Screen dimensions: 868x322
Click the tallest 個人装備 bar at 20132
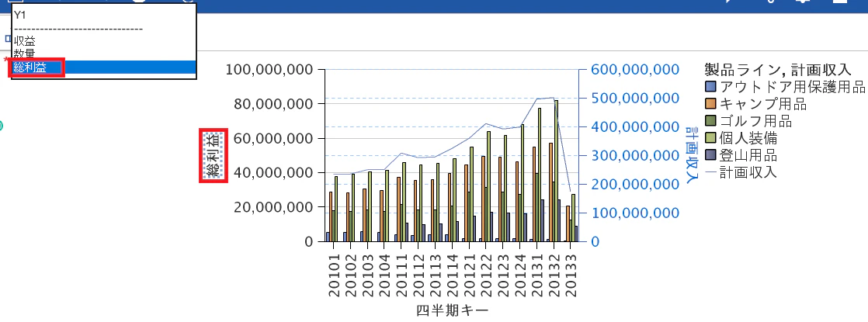click(x=557, y=171)
